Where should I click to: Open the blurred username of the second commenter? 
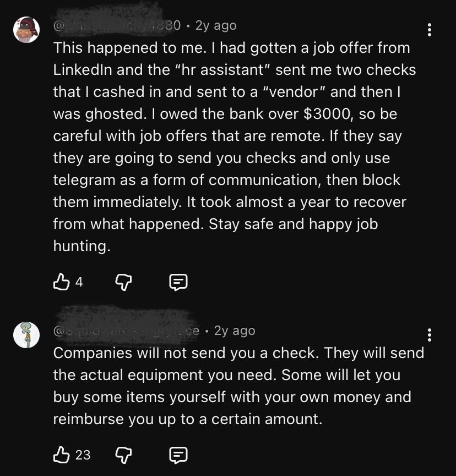pos(127,331)
